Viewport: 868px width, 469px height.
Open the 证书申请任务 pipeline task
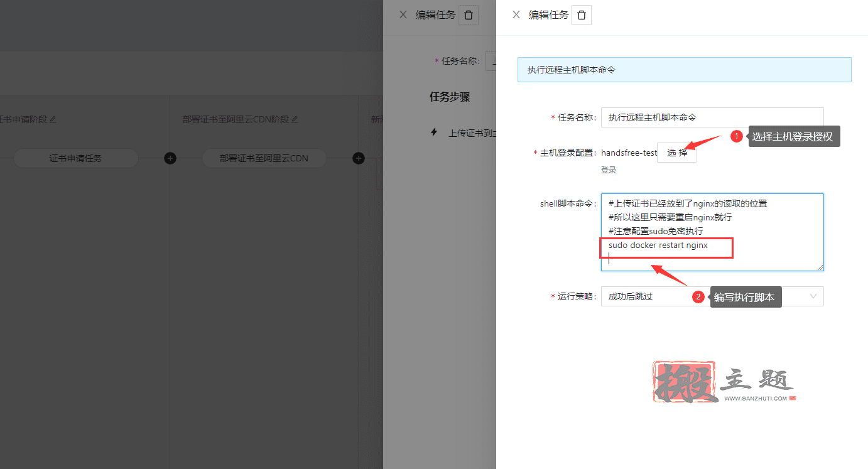coord(75,158)
